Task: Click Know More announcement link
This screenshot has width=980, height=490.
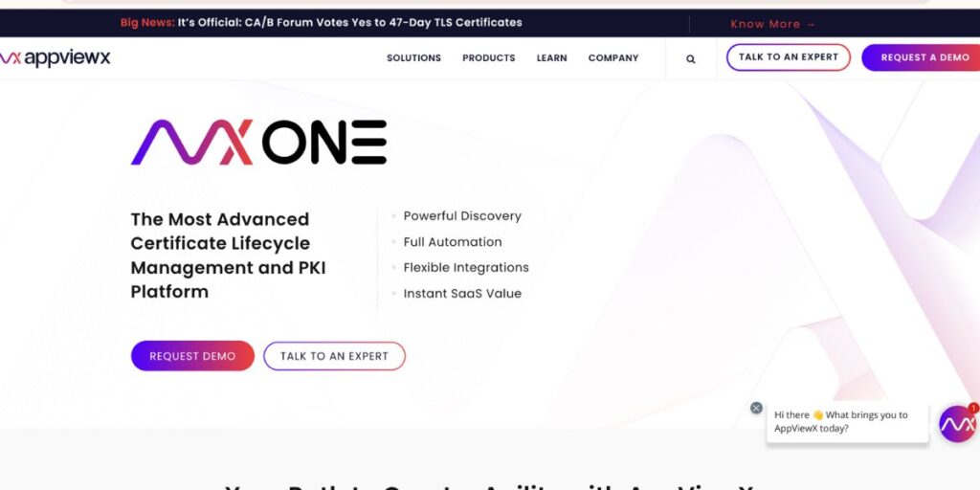Action: [x=773, y=24]
